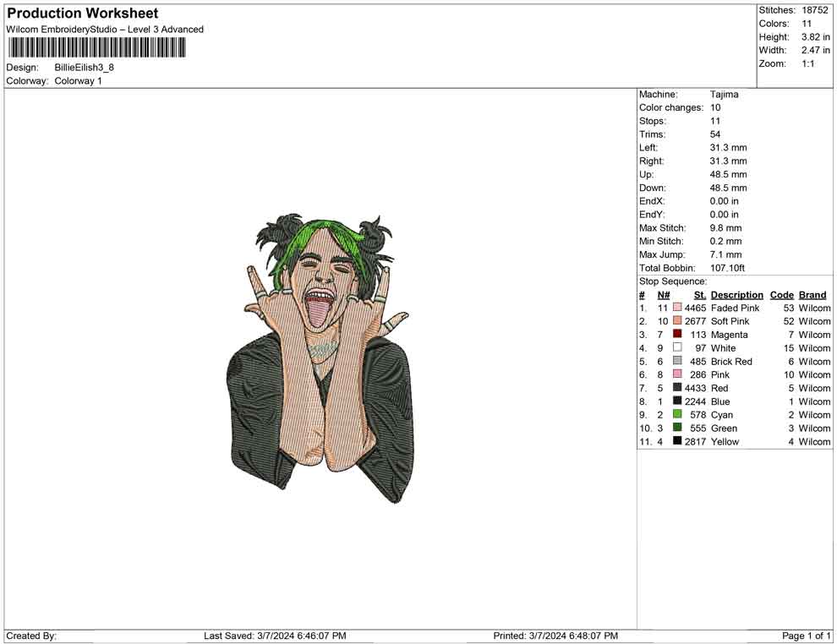Screen dimensions: 837x644
Task: Click 'Last Saved: 3/7/2024 6:46:07 PM'
Action: tap(275, 636)
